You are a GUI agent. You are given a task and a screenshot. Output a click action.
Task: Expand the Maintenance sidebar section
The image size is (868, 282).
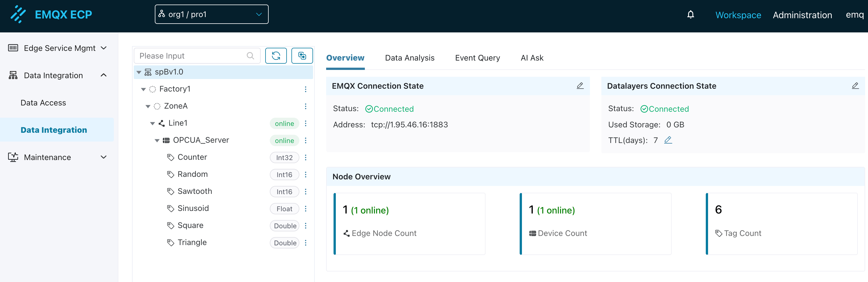57,157
